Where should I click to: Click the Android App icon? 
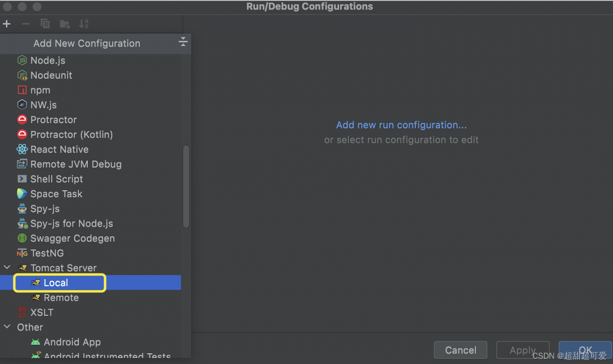coord(35,342)
